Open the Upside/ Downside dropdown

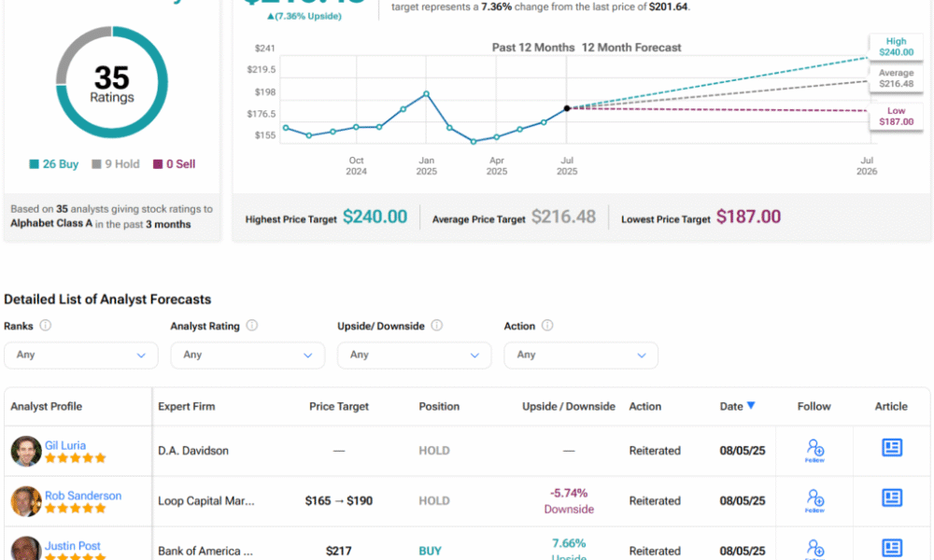click(414, 355)
